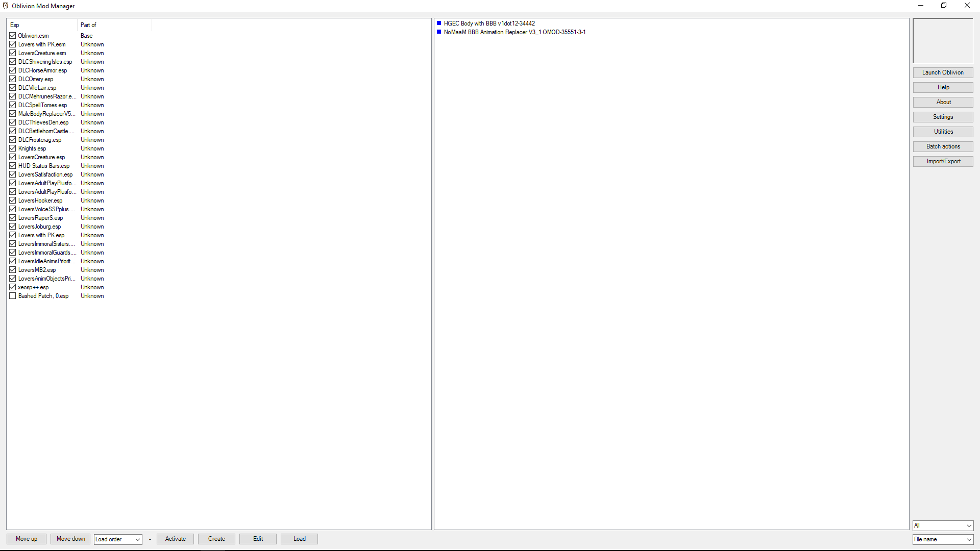980x551 pixels.
Task: Select the LoversVoiceSSPplus plugin row
Action: tap(46, 209)
